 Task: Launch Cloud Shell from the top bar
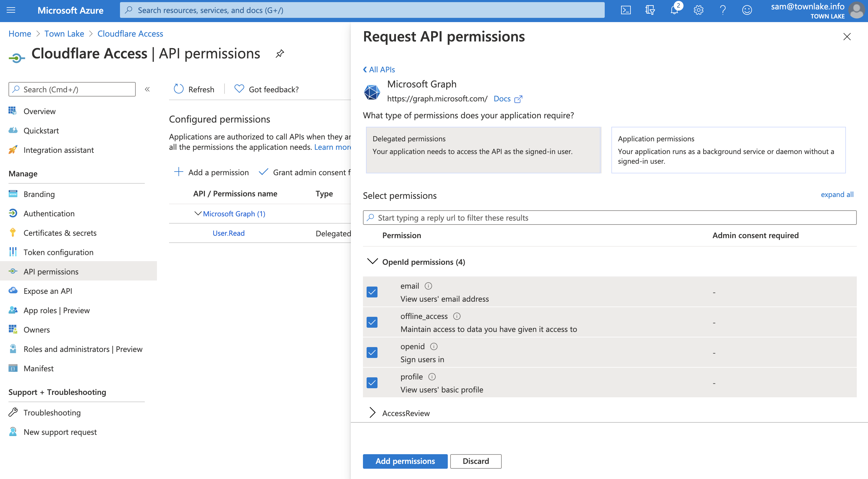tap(626, 10)
